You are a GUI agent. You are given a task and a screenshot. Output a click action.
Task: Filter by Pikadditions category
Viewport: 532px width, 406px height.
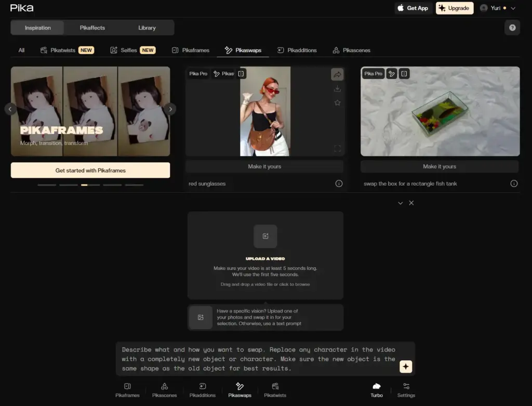pos(297,50)
